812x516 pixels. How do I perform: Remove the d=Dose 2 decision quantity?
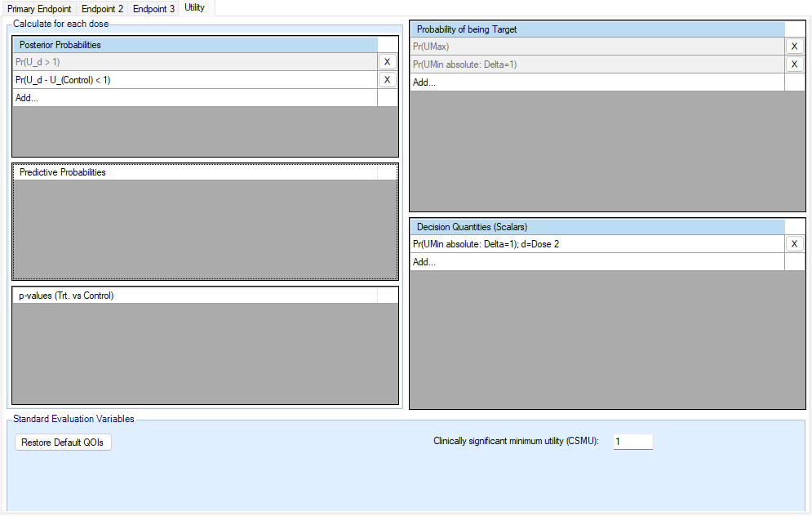pos(795,244)
